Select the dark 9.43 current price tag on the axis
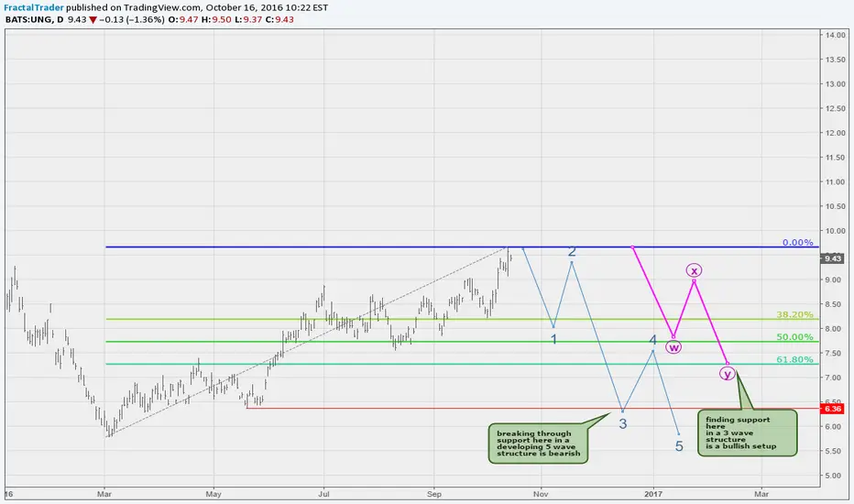Viewport: 854px width, 504px height. (x=832, y=258)
